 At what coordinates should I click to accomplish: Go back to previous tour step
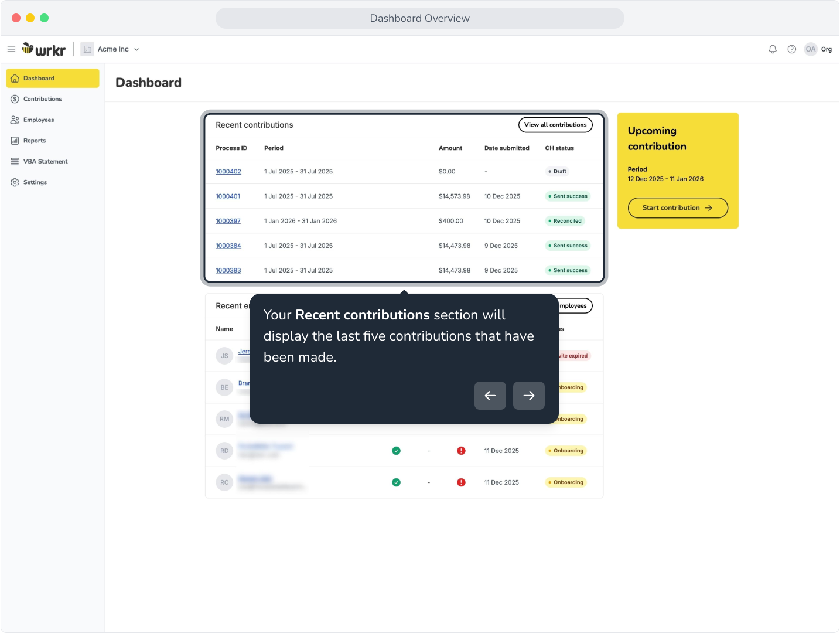pos(490,396)
